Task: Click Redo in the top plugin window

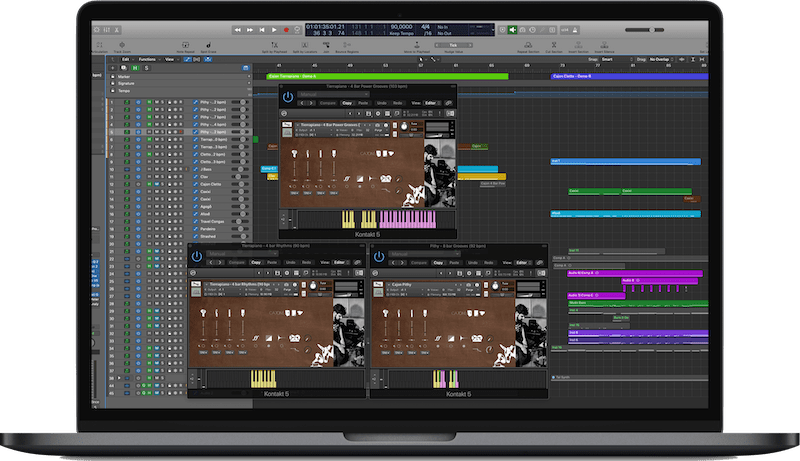Action: tap(397, 103)
